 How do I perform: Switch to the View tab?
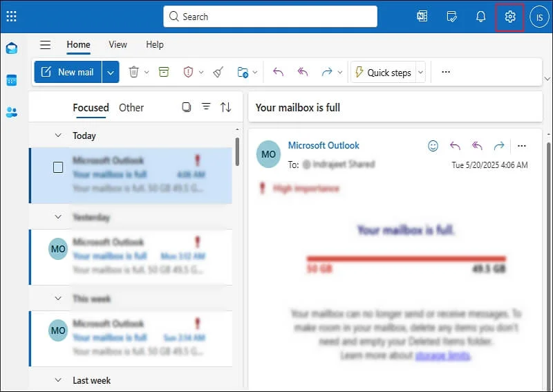click(x=118, y=45)
